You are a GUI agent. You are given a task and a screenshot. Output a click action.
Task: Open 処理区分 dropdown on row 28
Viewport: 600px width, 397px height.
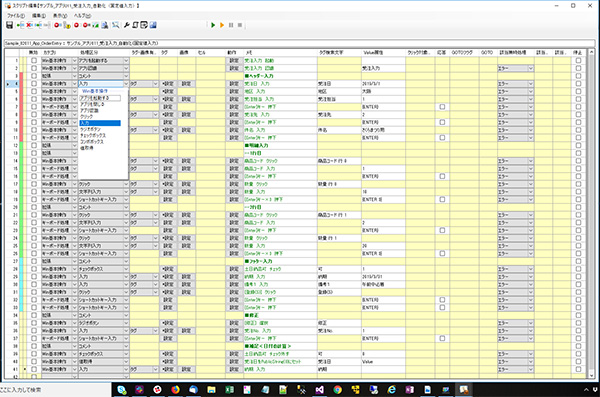pyautogui.click(x=126, y=269)
